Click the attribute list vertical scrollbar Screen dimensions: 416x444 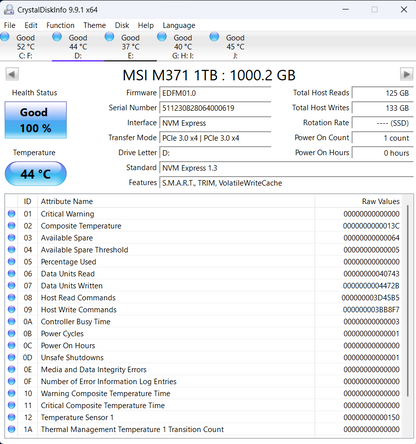[408, 300]
